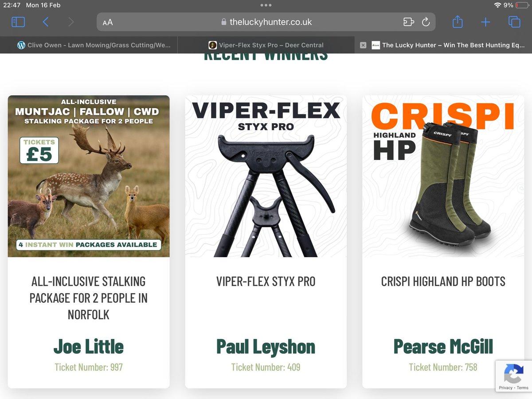Open the Share sheet
This screenshot has width=532, height=399.
pos(458,21)
